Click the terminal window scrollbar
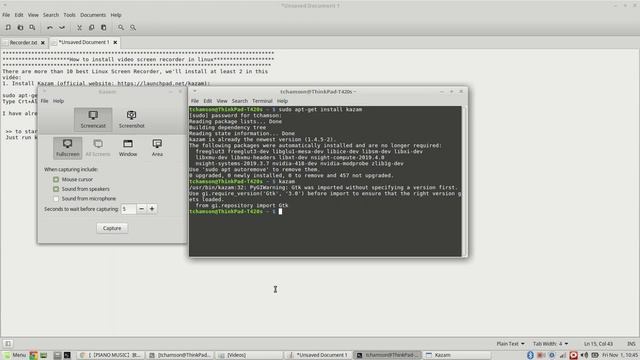Image resolution: width=640 pixels, height=360 pixels. [464, 181]
